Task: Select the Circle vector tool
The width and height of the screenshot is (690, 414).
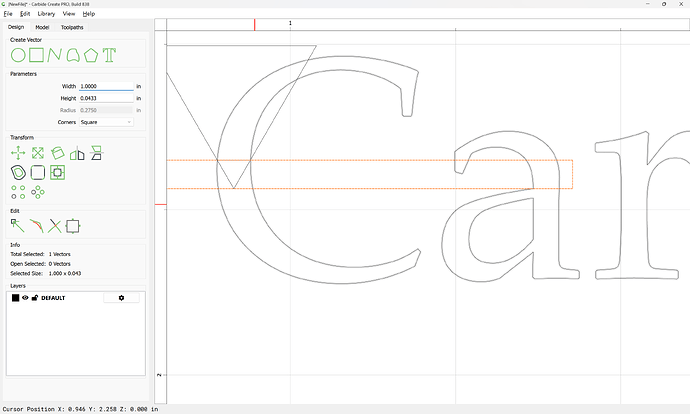Action: 18,55
